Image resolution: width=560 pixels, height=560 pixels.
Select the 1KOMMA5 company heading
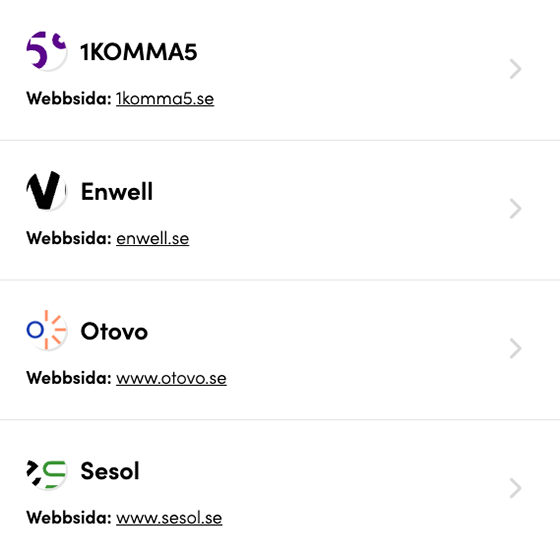[139, 52]
